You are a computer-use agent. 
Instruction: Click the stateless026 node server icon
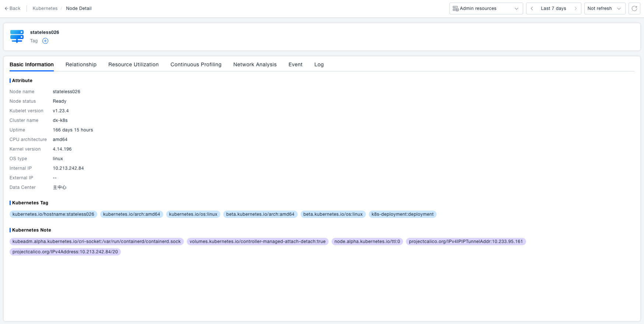17,36
